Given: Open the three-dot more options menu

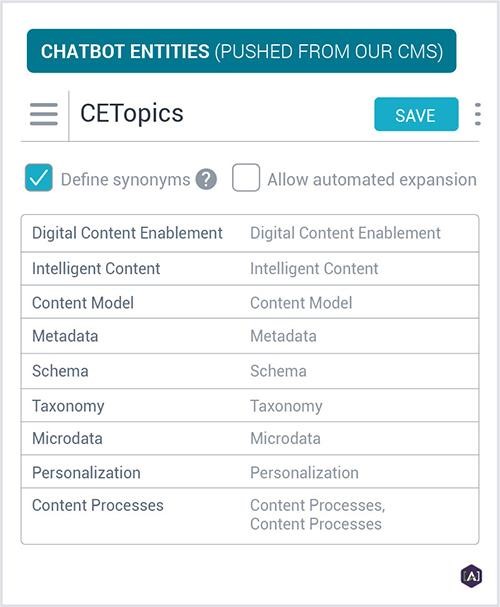Looking at the screenshot, I should point(478,114).
